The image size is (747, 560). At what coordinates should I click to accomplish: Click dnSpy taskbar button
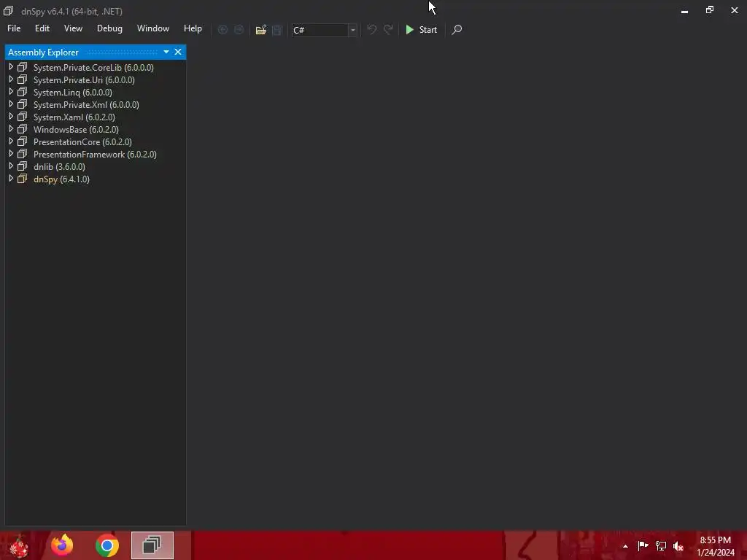click(x=152, y=545)
